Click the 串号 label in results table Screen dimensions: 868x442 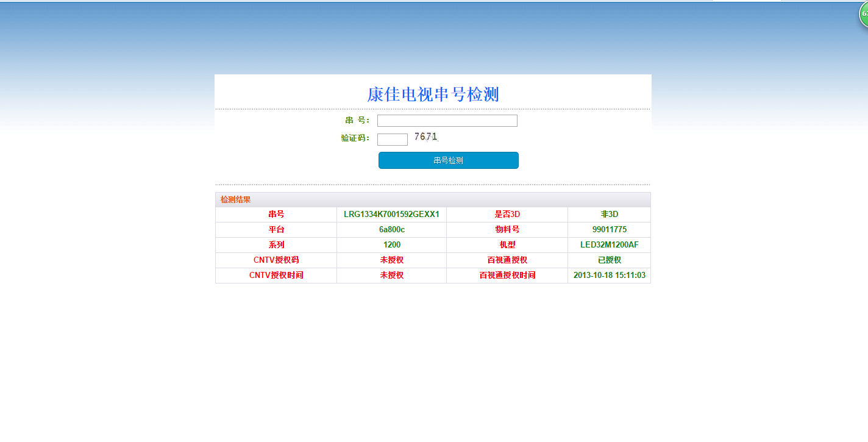coord(276,215)
